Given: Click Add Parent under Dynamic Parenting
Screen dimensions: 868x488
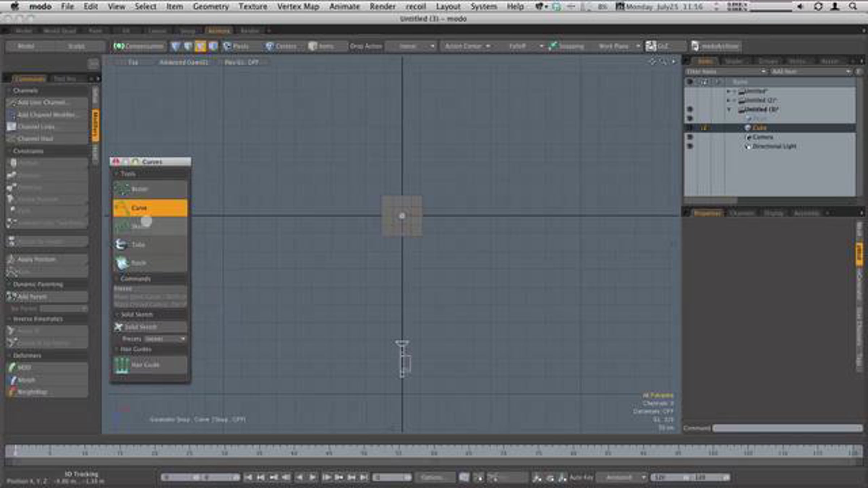Looking at the screenshot, I should [47, 297].
